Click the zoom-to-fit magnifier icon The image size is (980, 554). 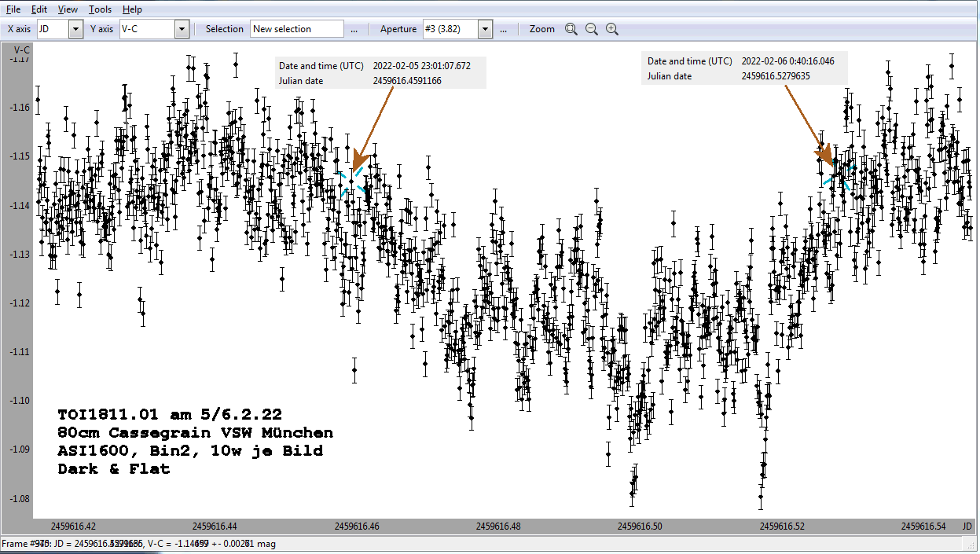click(x=571, y=29)
